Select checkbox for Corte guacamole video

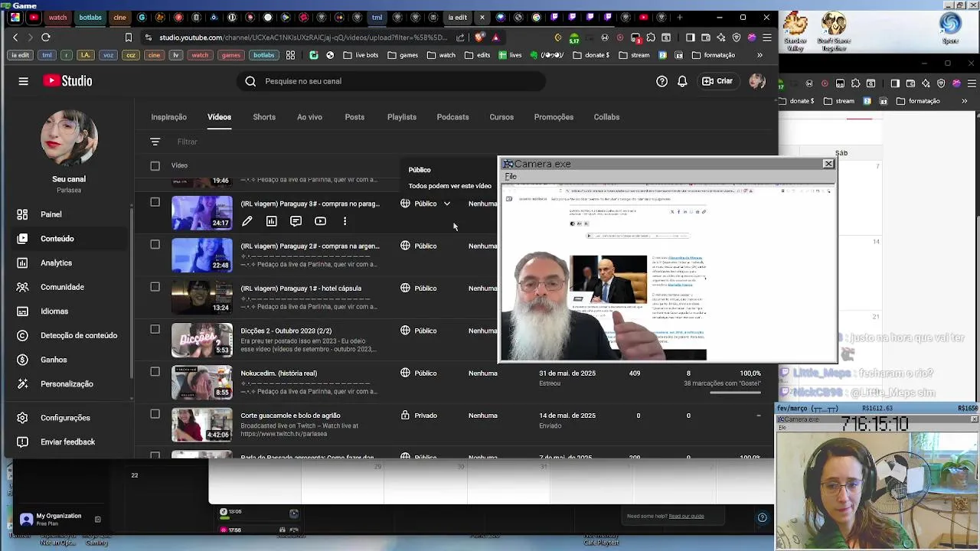(x=155, y=414)
